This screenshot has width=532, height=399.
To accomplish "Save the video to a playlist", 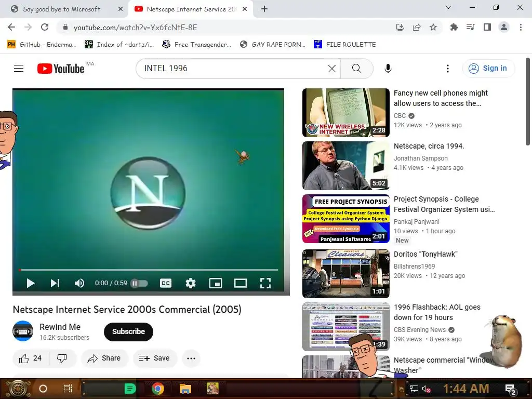I will click(x=155, y=358).
